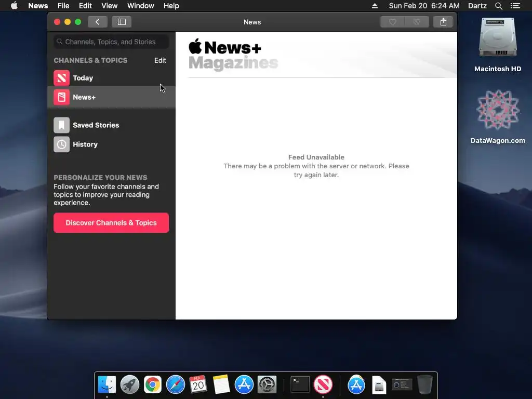Open History clock icon

61,144
